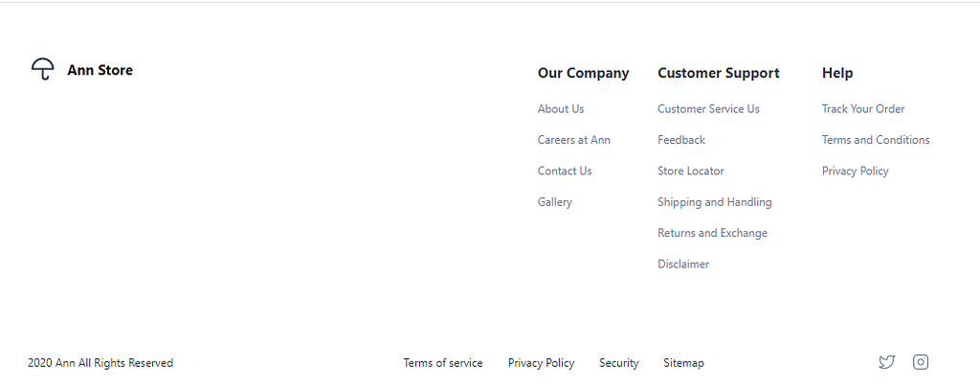The height and width of the screenshot is (390, 980).
Task: Open the Contact Us page
Action: pyautogui.click(x=565, y=171)
